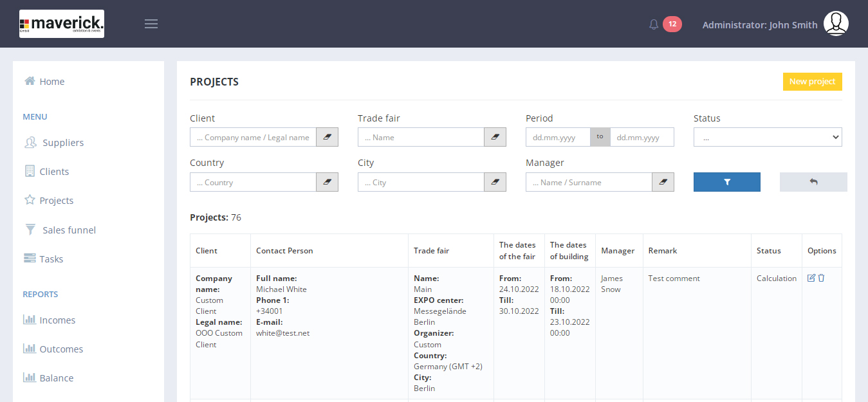868x402 pixels.
Task: Delete the Custom Client project row
Action: coord(822,278)
